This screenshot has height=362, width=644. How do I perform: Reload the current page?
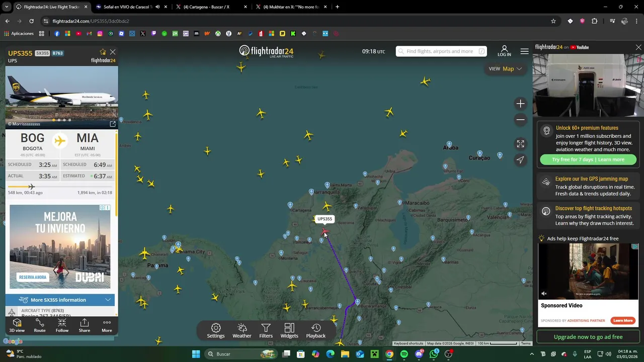(x=31, y=21)
